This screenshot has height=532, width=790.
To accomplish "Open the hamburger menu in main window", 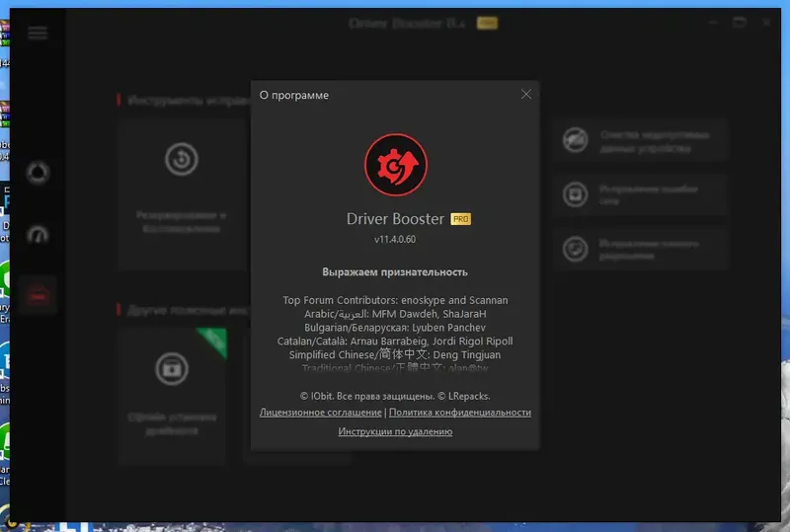I will tap(38, 34).
